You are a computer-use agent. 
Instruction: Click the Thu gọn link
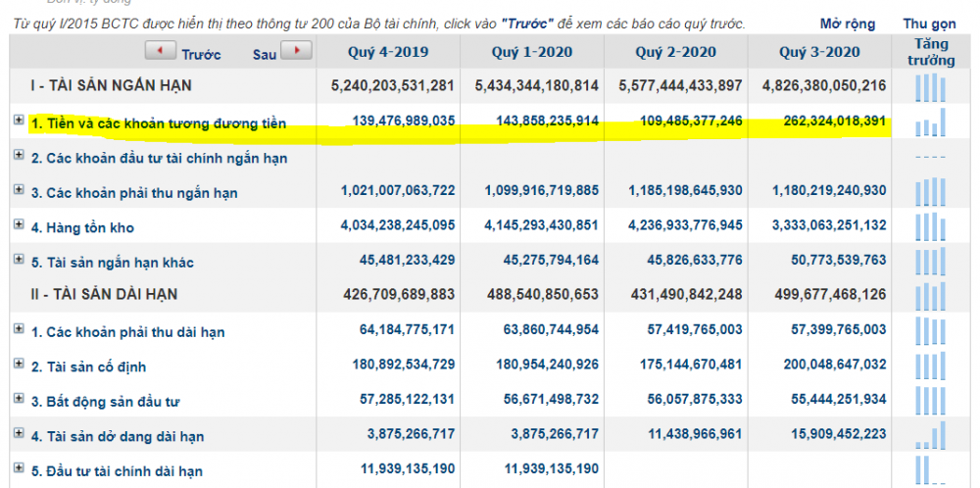click(929, 24)
